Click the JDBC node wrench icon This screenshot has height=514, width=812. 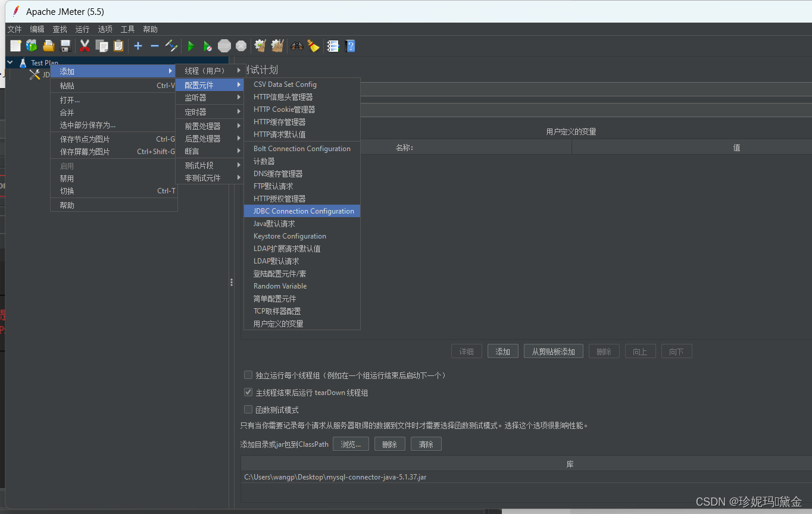(35, 74)
